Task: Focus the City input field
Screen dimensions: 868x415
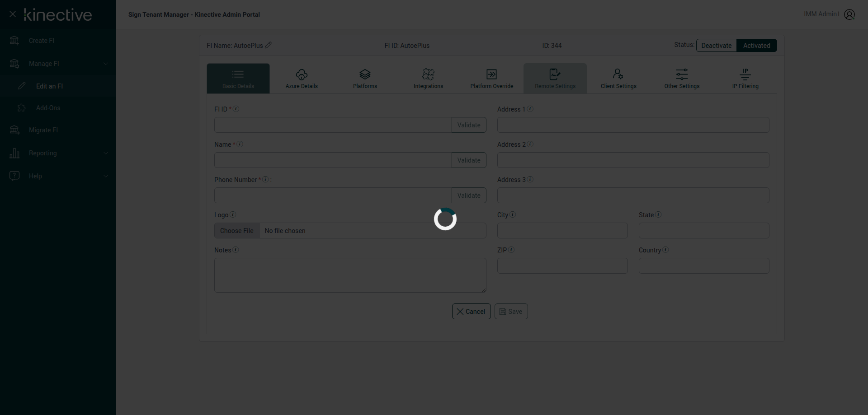Action: pos(562,231)
